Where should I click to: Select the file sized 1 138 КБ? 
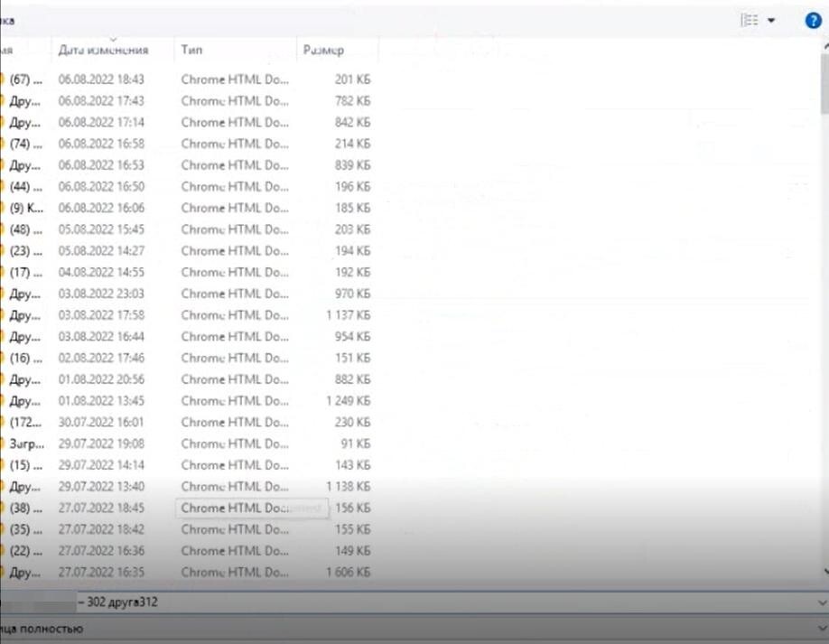click(349, 487)
